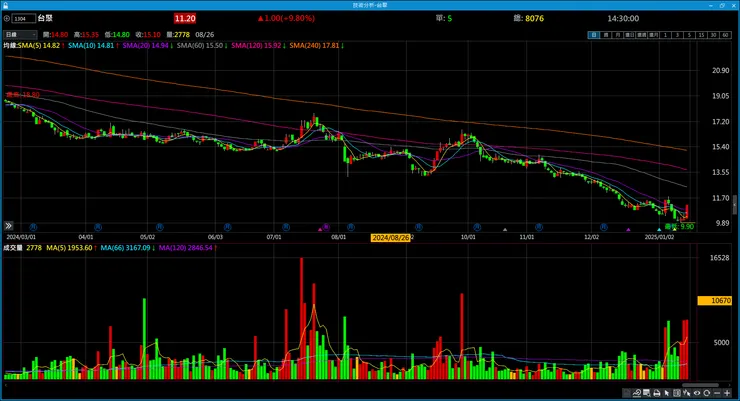Click the gray triangle marker on date axis
The image size is (740, 401).
click(505, 230)
